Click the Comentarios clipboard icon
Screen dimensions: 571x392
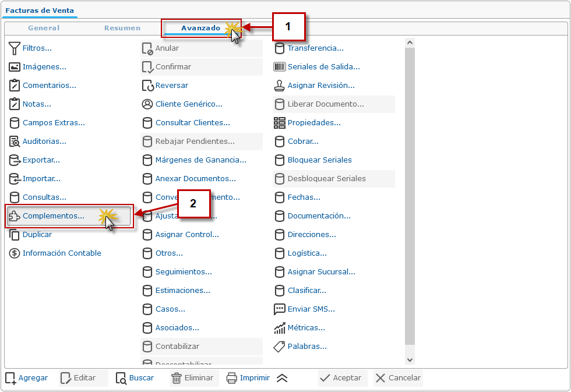pyautogui.click(x=15, y=86)
